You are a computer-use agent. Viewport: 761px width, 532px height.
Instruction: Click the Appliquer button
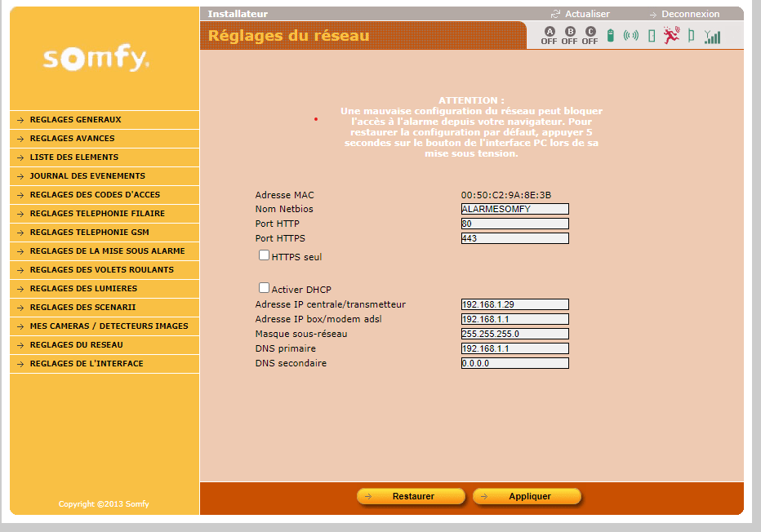527,496
